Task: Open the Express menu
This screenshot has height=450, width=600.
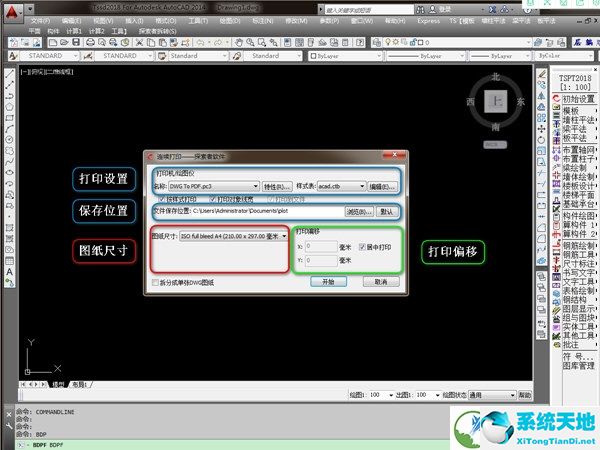Action: (x=429, y=21)
